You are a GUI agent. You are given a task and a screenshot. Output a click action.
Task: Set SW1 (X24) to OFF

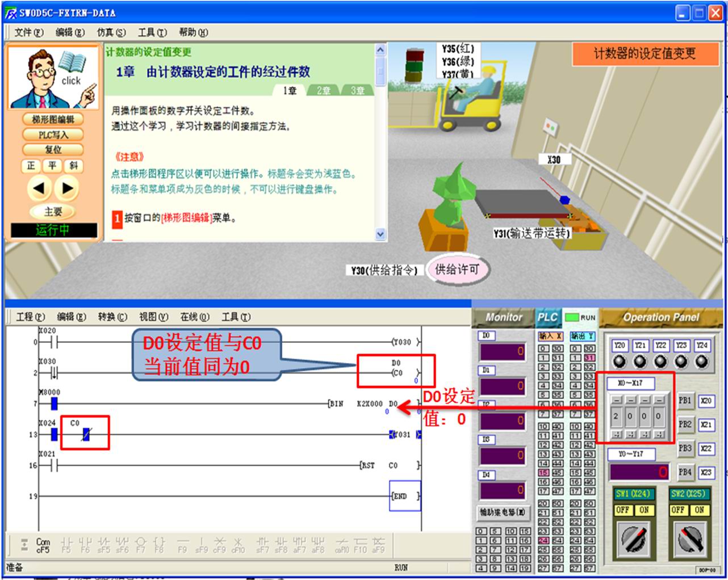point(622,510)
